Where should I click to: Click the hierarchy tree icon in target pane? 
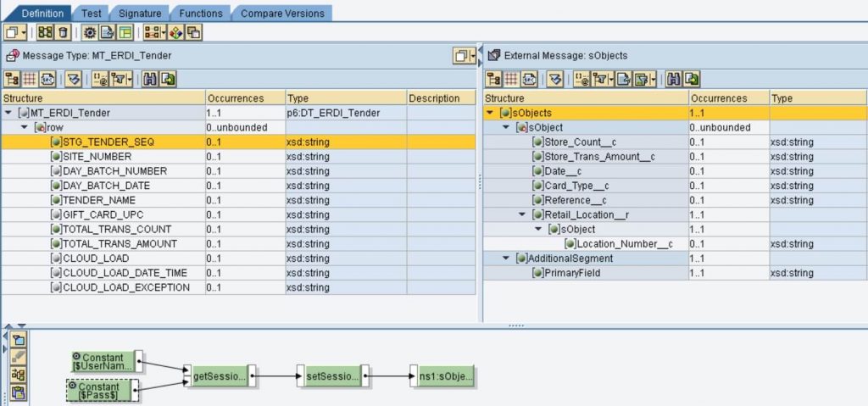pyautogui.click(x=493, y=80)
